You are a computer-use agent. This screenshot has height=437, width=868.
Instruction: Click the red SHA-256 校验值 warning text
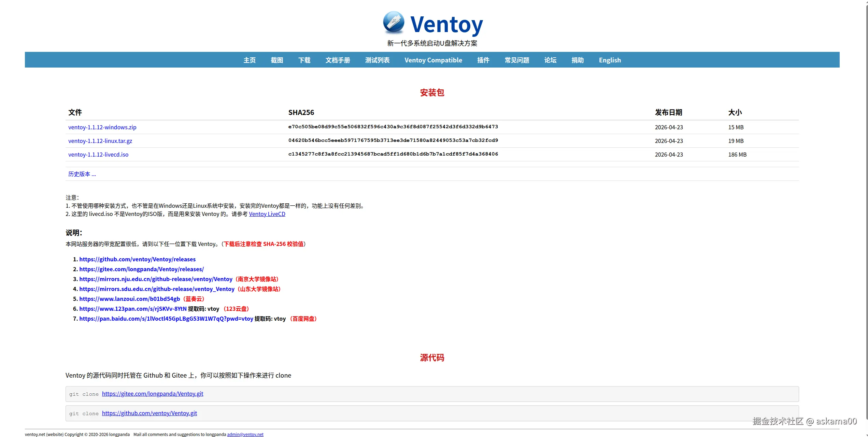(x=264, y=244)
